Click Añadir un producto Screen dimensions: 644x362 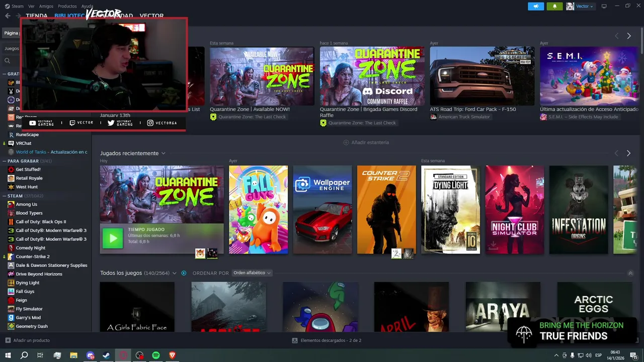point(28,340)
